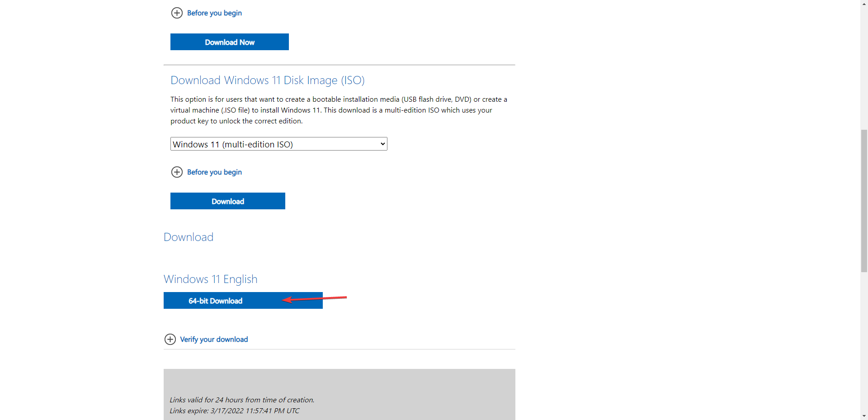
Task: Click the 64-bit Download button
Action: (x=243, y=301)
